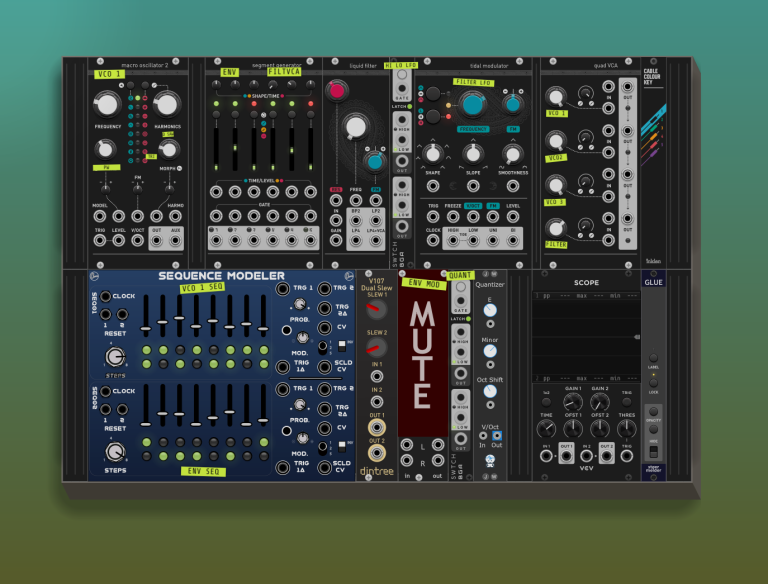The image size is (768, 584).
Task: Flip the HIDE switch on the Glue module
Action: pyautogui.click(x=653, y=451)
